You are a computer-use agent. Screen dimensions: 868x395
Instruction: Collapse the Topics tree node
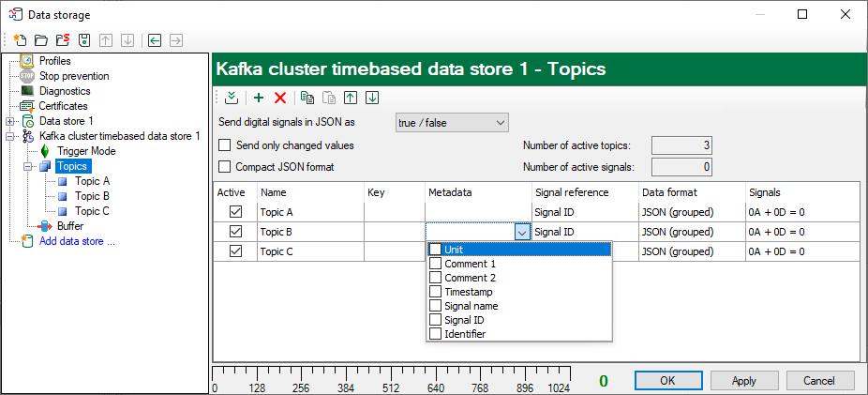point(27,166)
